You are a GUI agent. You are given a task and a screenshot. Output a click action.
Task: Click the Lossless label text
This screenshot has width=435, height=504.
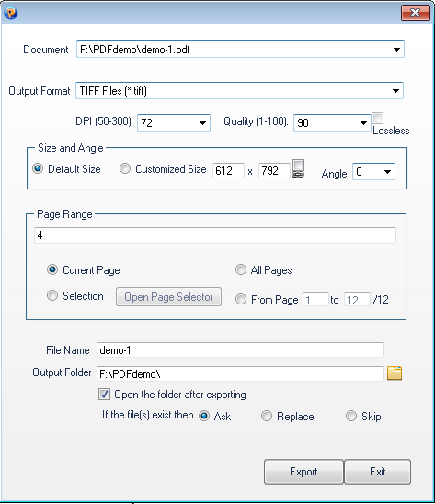391,131
